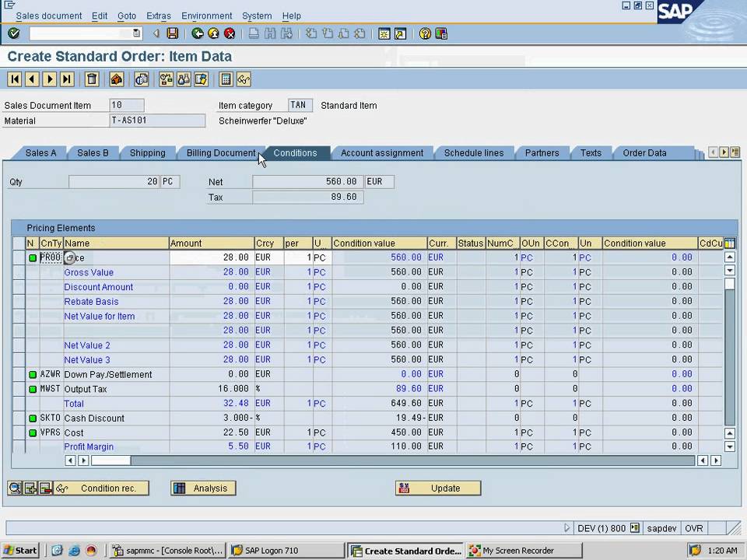747x560 pixels.
Task: Click the Find binoculars icon
Action: (270, 33)
